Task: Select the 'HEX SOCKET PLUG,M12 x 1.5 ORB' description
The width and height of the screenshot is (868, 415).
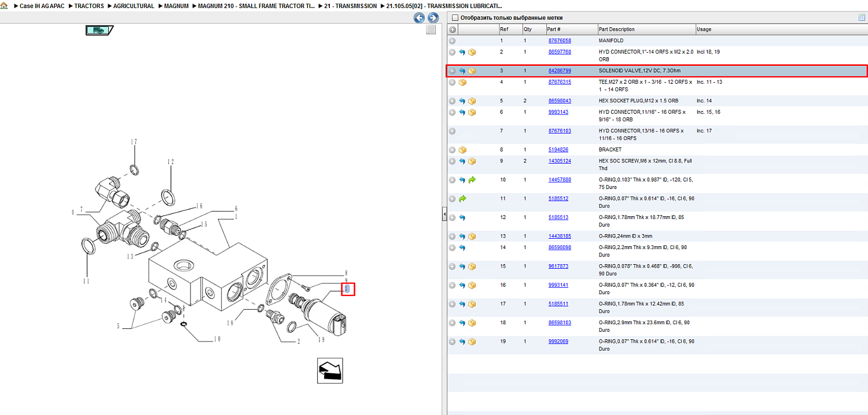Action: pos(638,101)
